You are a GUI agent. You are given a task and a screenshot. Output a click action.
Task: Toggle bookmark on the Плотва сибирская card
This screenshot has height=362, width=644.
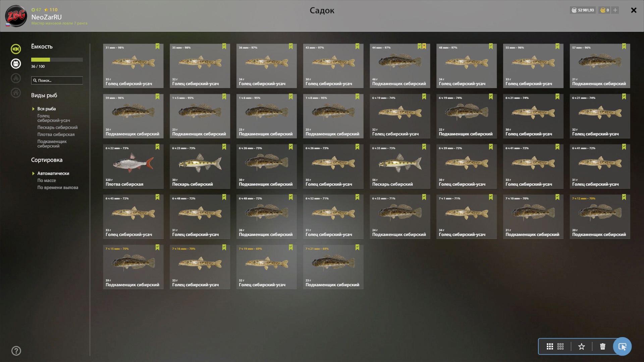157,147
